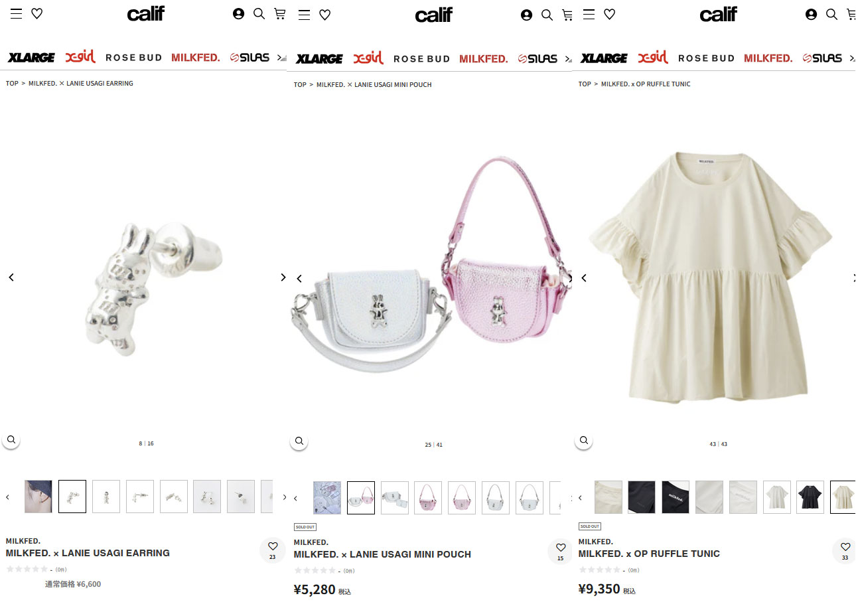This screenshot has width=856, height=616.
Task: Expand brand list arrow after SILAS on the earring page
Action: 281,58
